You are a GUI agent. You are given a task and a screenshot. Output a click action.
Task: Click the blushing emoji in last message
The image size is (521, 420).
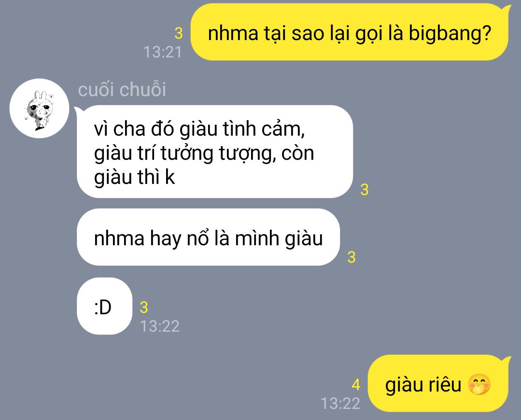[479, 384]
